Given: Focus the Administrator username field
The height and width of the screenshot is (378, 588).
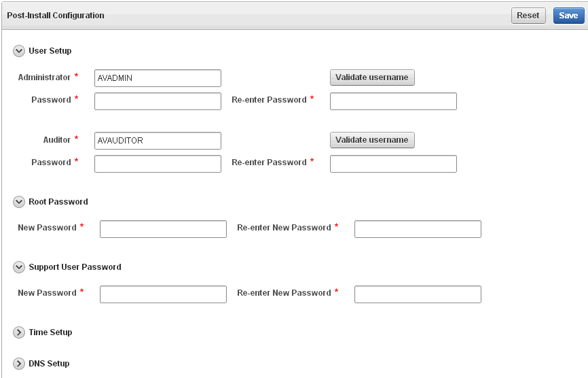Looking at the screenshot, I should [158, 78].
